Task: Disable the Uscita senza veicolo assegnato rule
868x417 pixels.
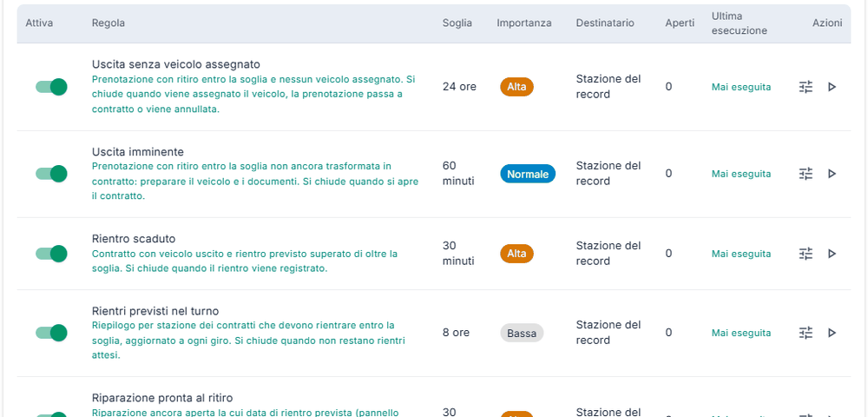Action: click(51, 87)
